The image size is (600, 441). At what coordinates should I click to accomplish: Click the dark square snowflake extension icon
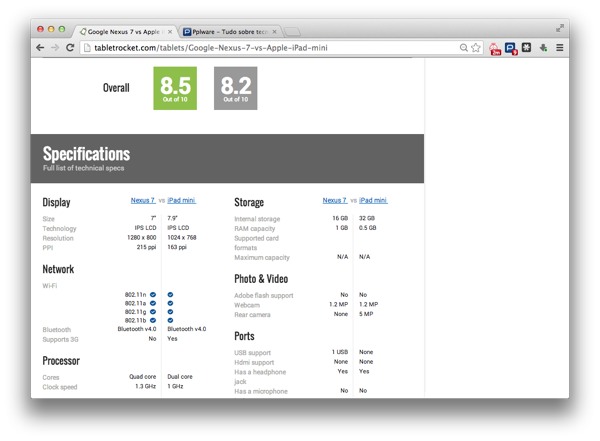(527, 47)
